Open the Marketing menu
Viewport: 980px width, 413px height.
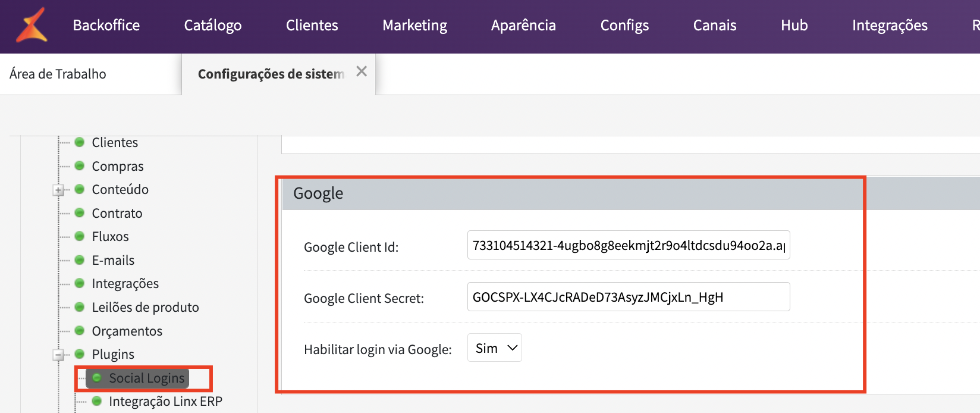point(415,26)
